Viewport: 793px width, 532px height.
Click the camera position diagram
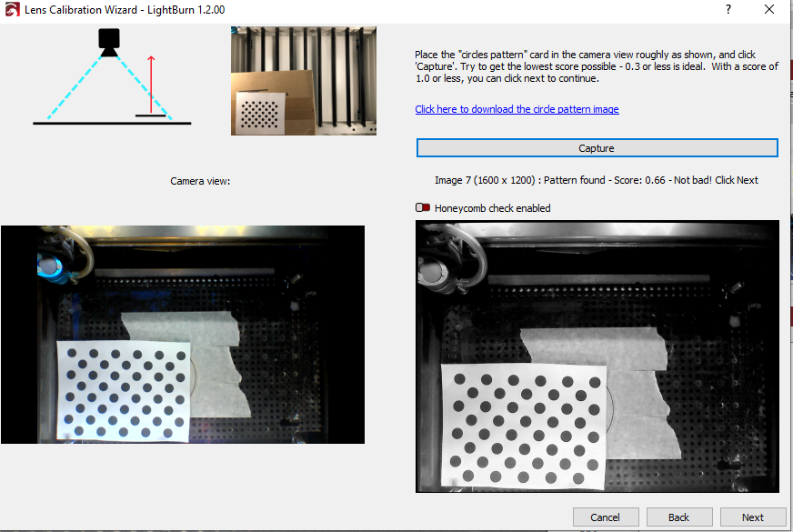point(112,77)
